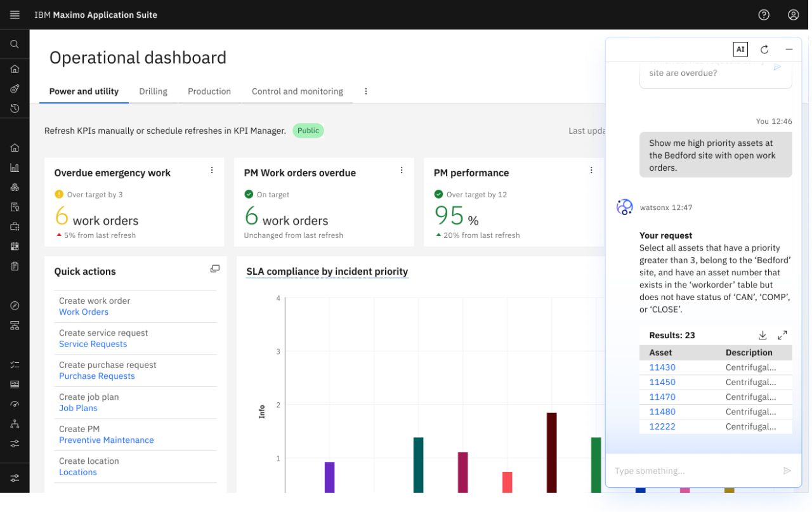The height and width of the screenshot is (512, 812).
Task: Click the Asset column header
Action: (x=660, y=353)
